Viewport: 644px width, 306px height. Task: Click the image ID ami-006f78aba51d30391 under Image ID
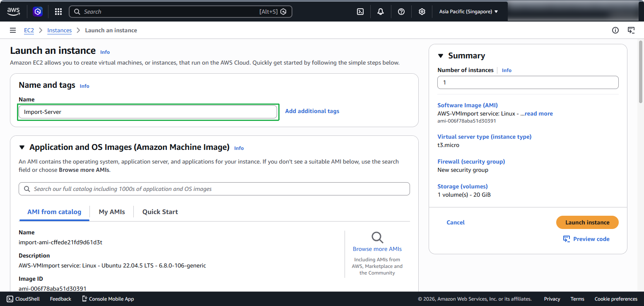click(x=53, y=289)
